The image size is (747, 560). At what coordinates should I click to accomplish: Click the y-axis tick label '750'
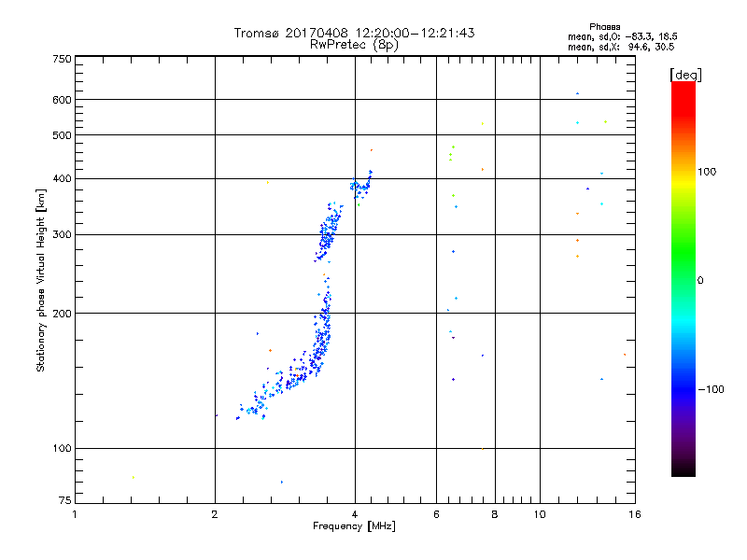(x=62, y=59)
